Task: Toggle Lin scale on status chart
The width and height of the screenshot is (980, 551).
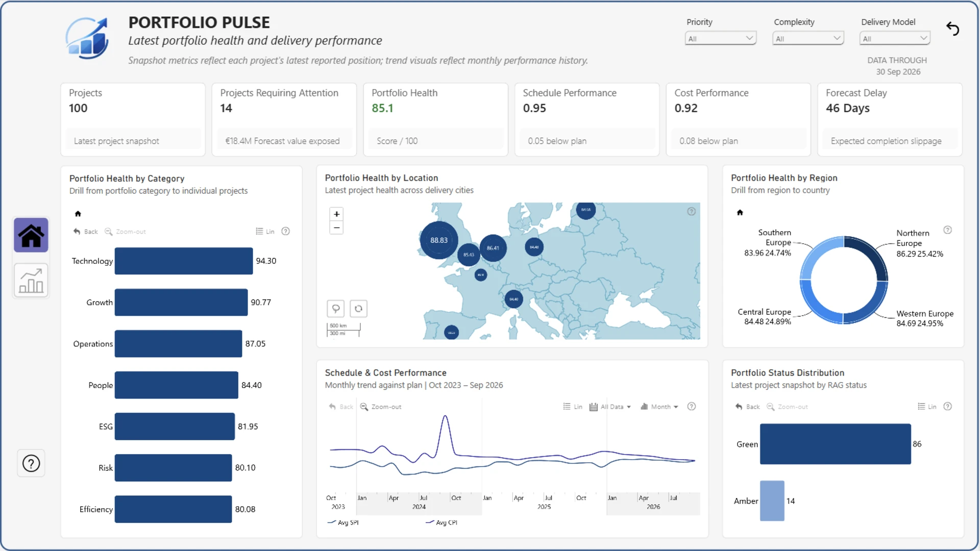Action: coord(927,407)
